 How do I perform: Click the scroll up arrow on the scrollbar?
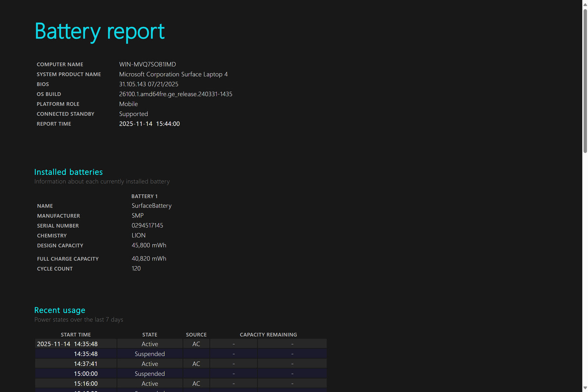click(585, 4)
